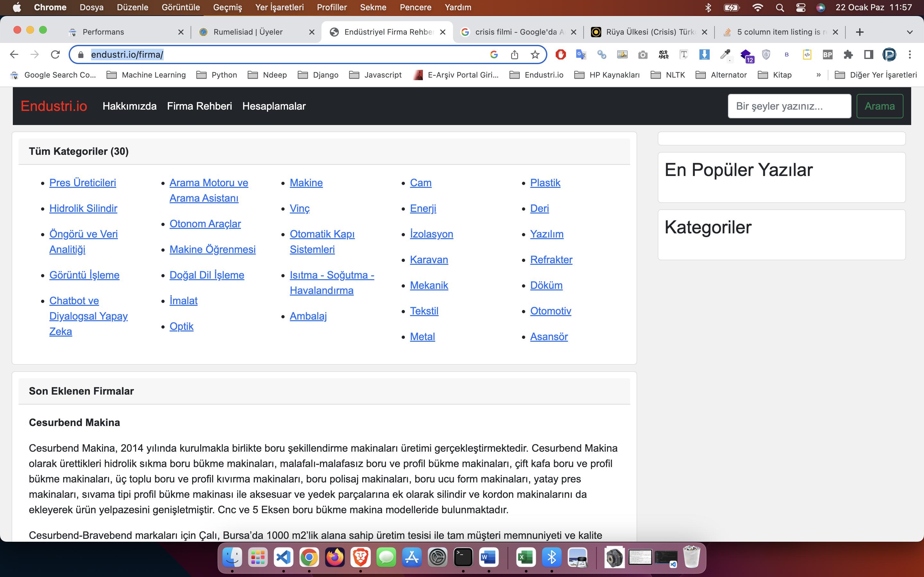Expand the tab search chevron
The height and width of the screenshot is (577, 924).
[910, 32]
